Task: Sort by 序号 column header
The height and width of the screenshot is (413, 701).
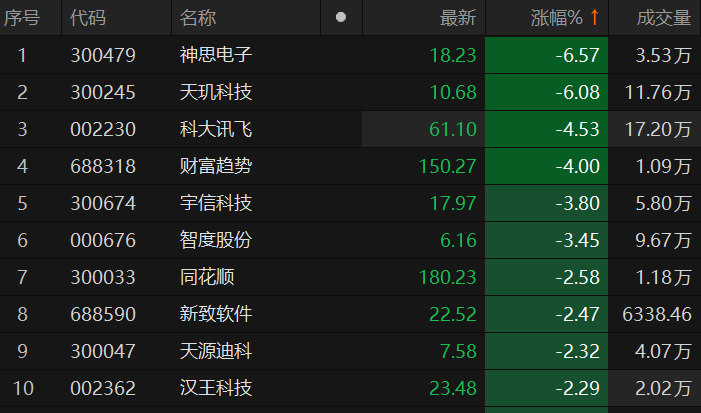Action: point(22,18)
